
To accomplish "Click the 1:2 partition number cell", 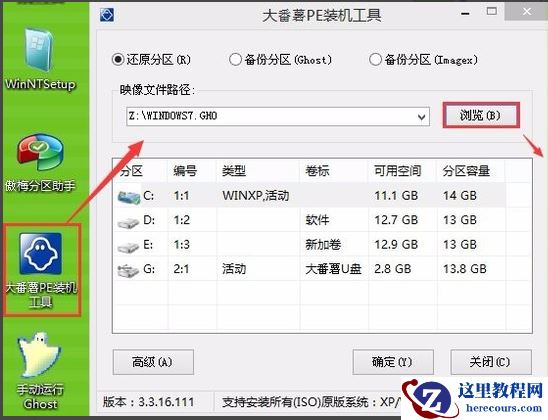I will [181, 220].
